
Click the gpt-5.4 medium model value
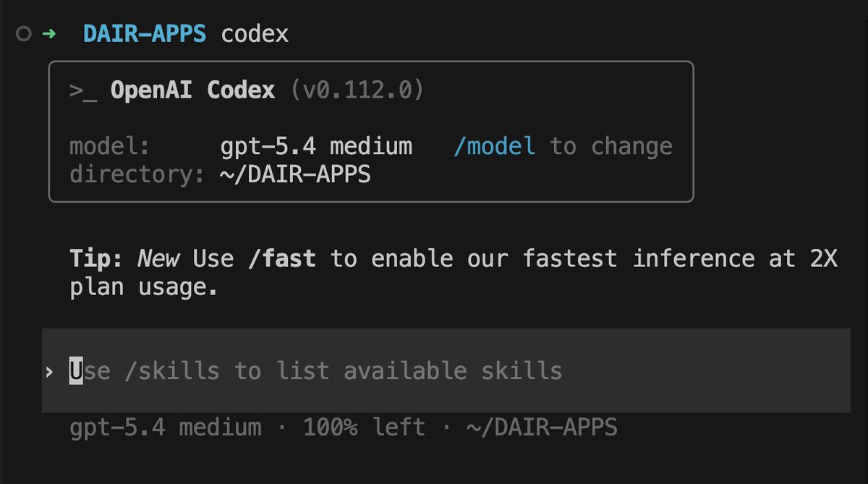[316, 146]
